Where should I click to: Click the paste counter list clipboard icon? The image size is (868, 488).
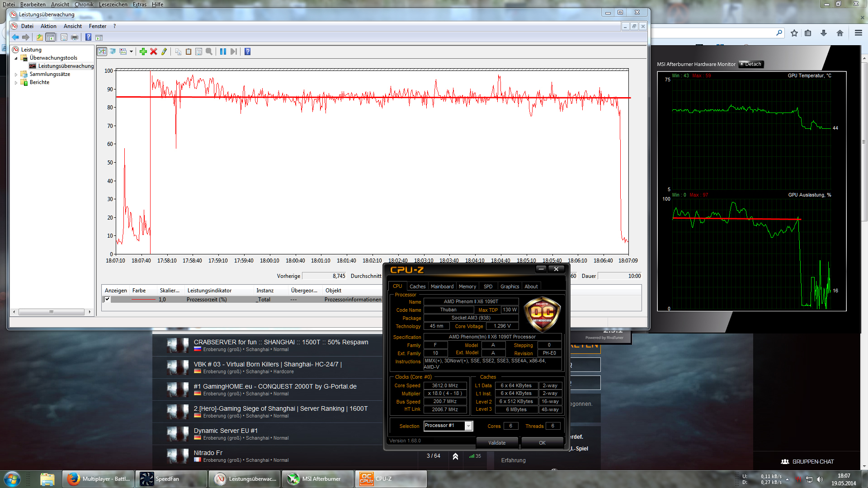point(189,52)
